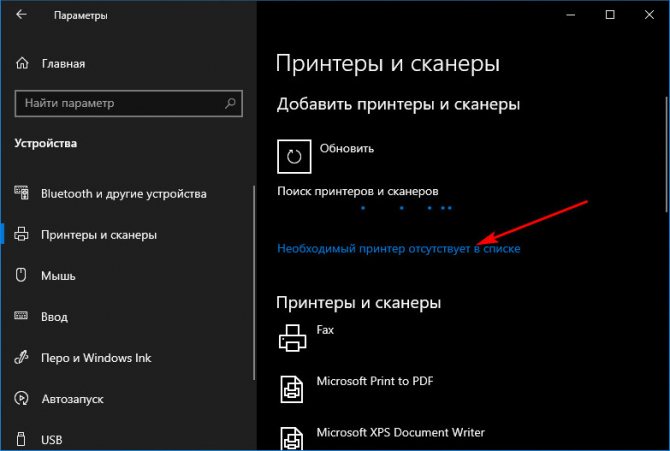Open Главная home icon
Image resolution: width=670 pixels, height=451 pixels.
22,63
